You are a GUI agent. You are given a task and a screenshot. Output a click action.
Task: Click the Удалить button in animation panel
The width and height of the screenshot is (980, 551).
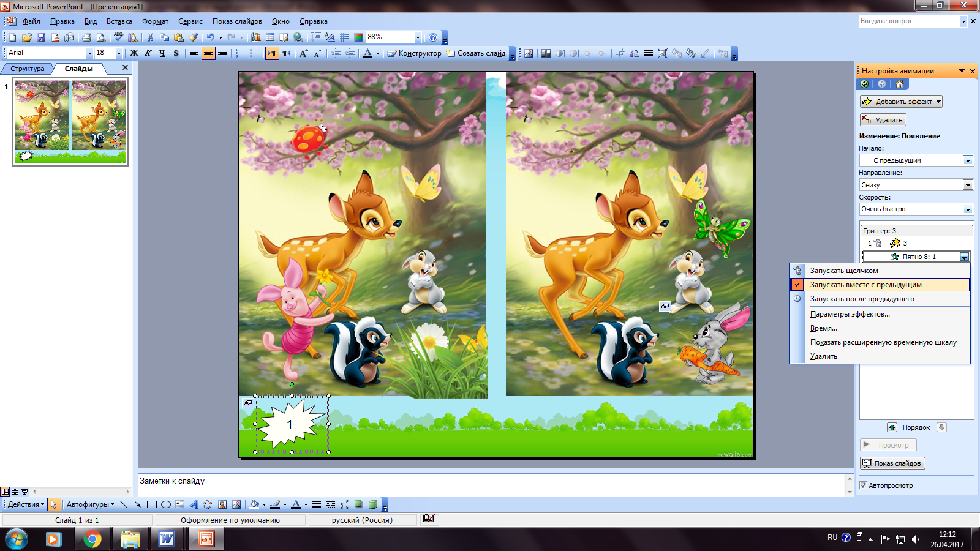pyautogui.click(x=883, y=120)
